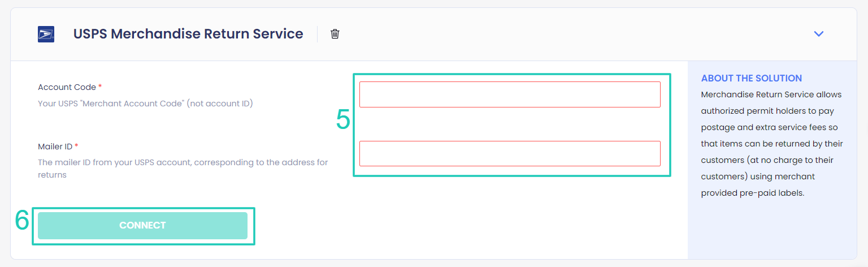Click the Merchant Account Code hint text

(145, 104)
